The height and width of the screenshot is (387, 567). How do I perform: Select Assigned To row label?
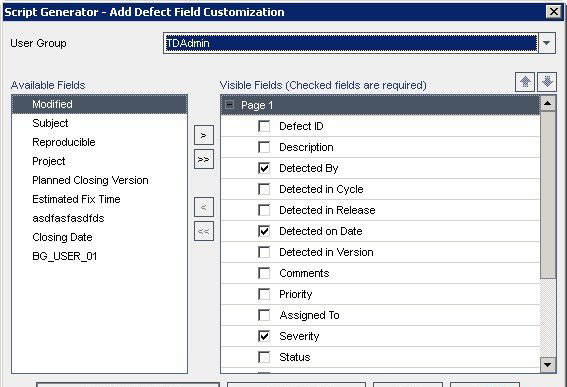[x=309, y=315]
